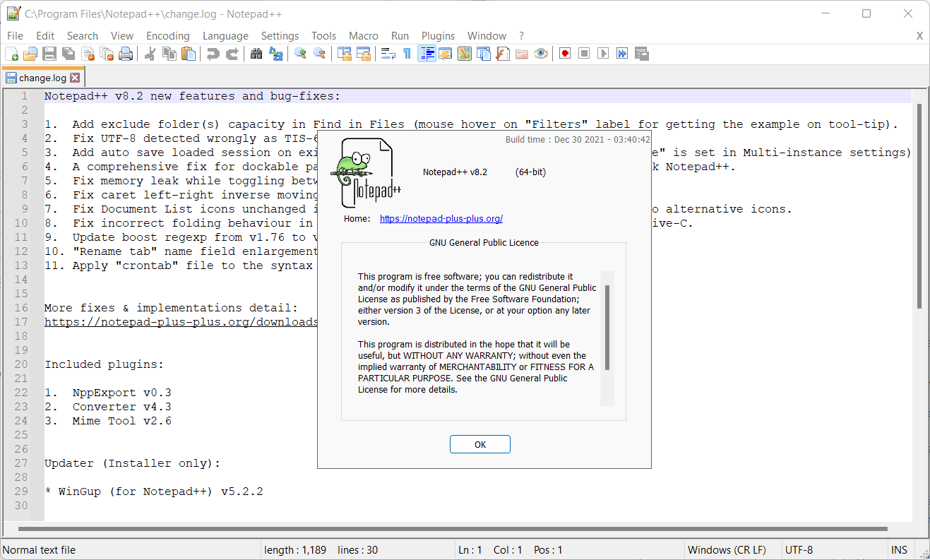Image resolution: width=930 pixels, height=560 pixels.
Task: Toggle Show All Characters pilcrow icon
Action: pyautogui.click(x=407, y=54)
